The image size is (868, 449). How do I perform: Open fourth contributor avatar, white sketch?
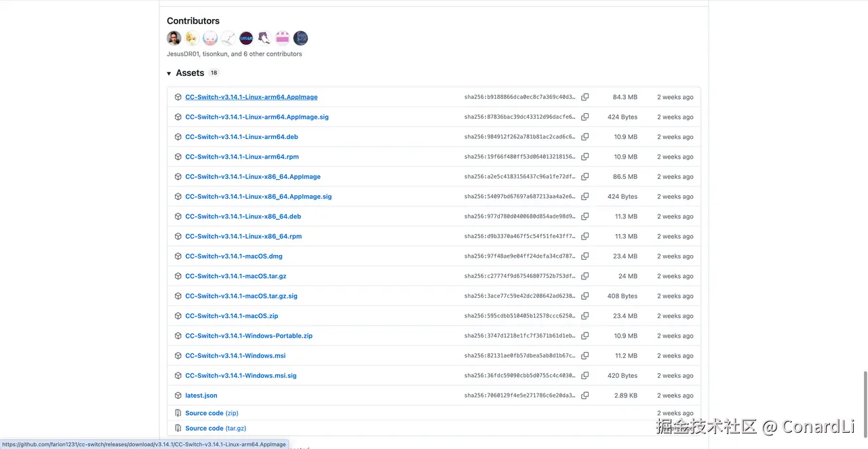tap(229, 38)
